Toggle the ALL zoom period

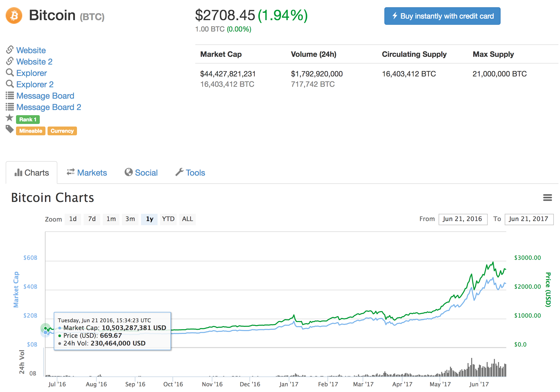(187, 219)
